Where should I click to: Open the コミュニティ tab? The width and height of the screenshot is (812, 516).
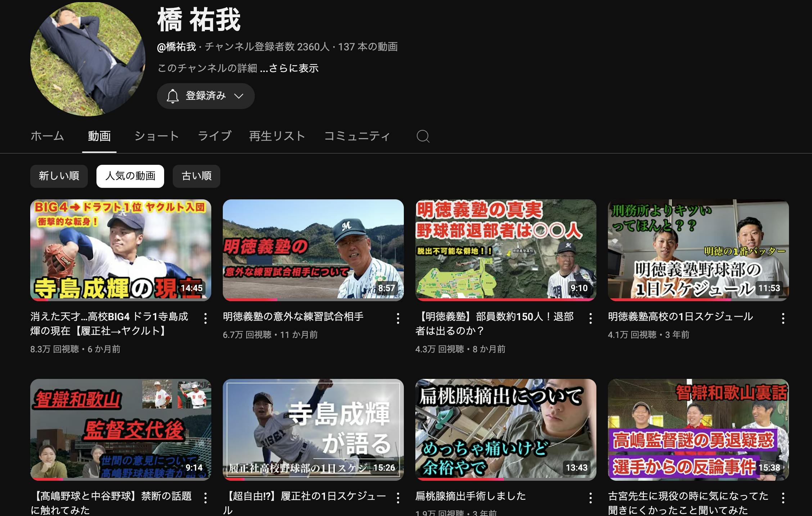[357, 136]
